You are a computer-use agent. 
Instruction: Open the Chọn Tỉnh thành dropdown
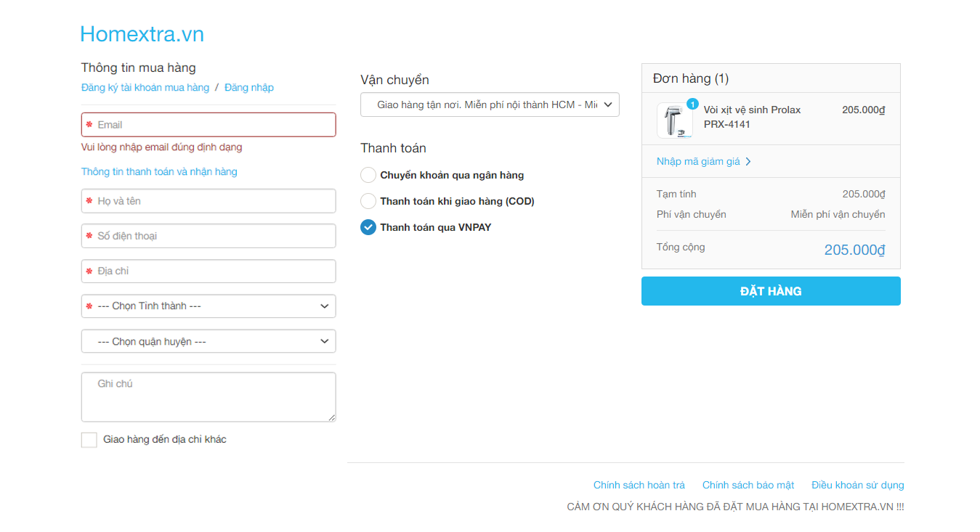[208, 306]
